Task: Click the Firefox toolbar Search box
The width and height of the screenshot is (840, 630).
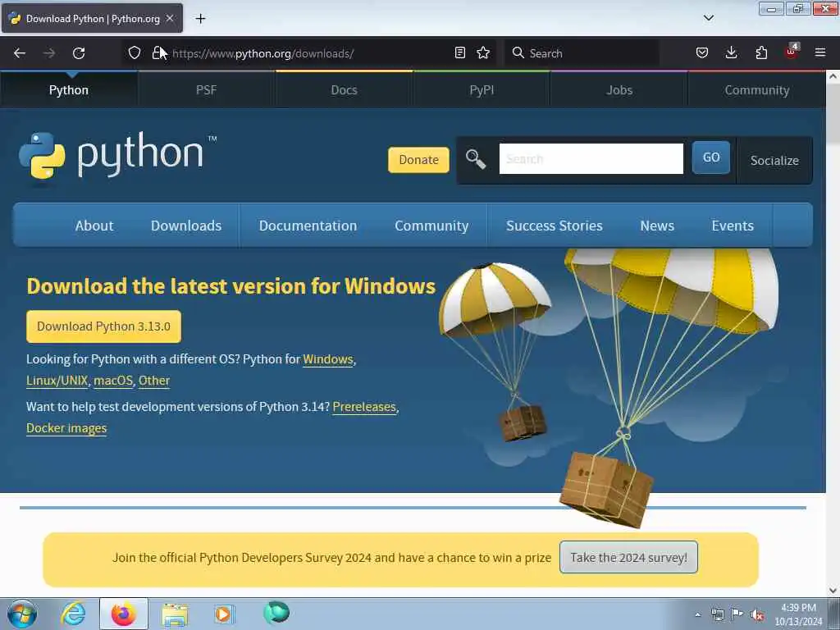Action: pyautogui.click(x=582, y=53)
